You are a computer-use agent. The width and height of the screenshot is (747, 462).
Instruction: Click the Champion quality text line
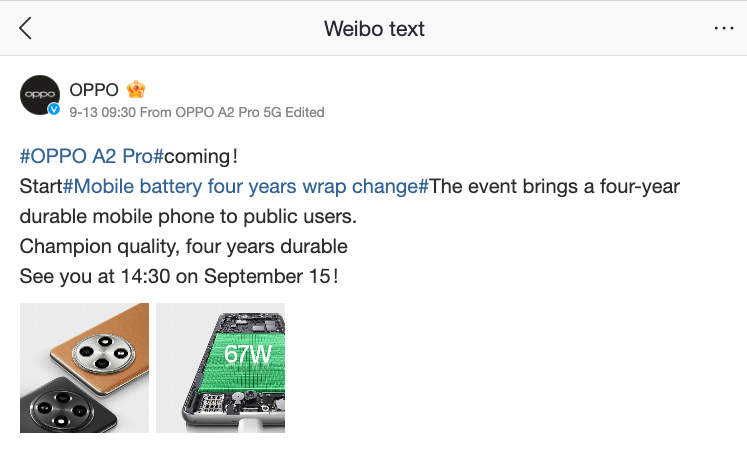coord(183,246)
